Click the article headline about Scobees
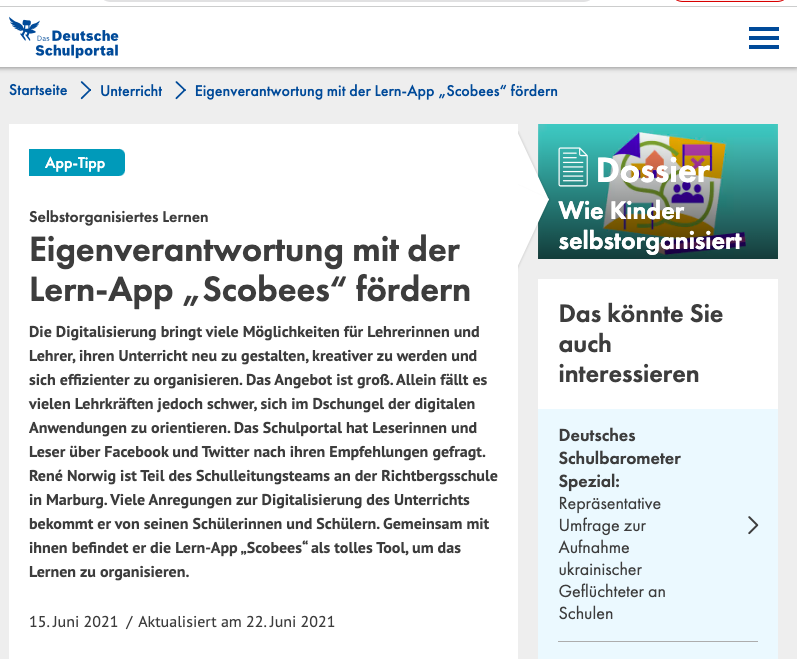Image resolution: width=797 pixels, height=659 pixels. coord(250,270)
